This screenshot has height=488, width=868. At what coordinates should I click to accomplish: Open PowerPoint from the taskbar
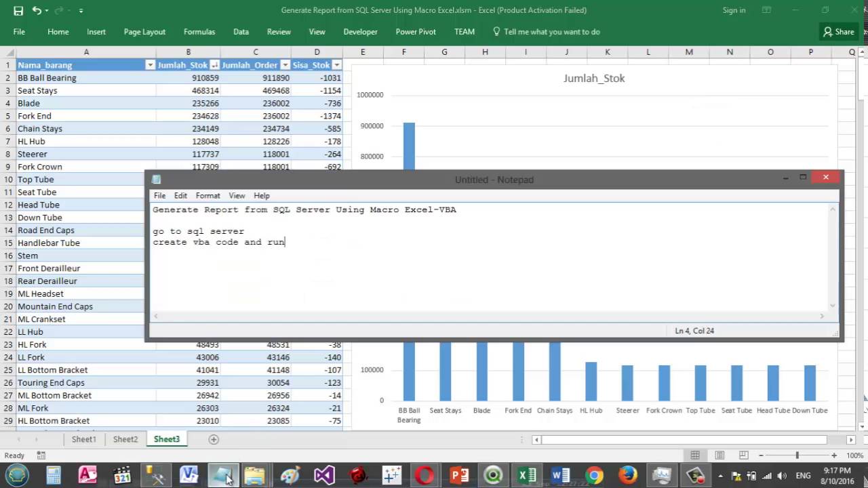pyautogui.click(x=459, y=475)
